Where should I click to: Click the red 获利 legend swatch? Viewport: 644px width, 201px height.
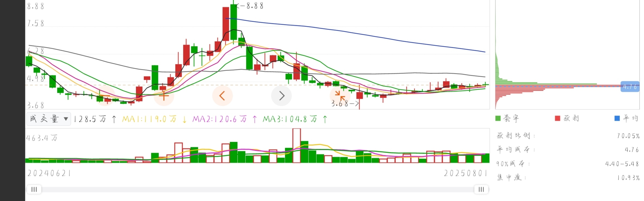[557, 118]
